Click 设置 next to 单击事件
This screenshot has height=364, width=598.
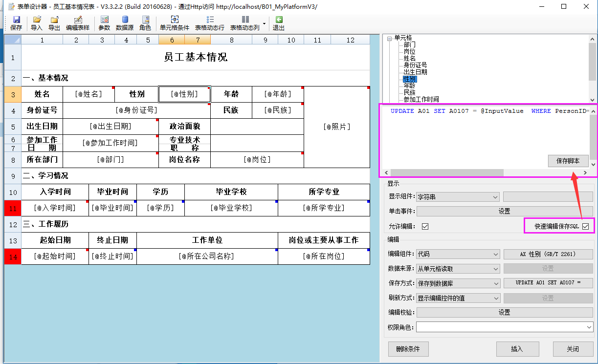(505, 212)
